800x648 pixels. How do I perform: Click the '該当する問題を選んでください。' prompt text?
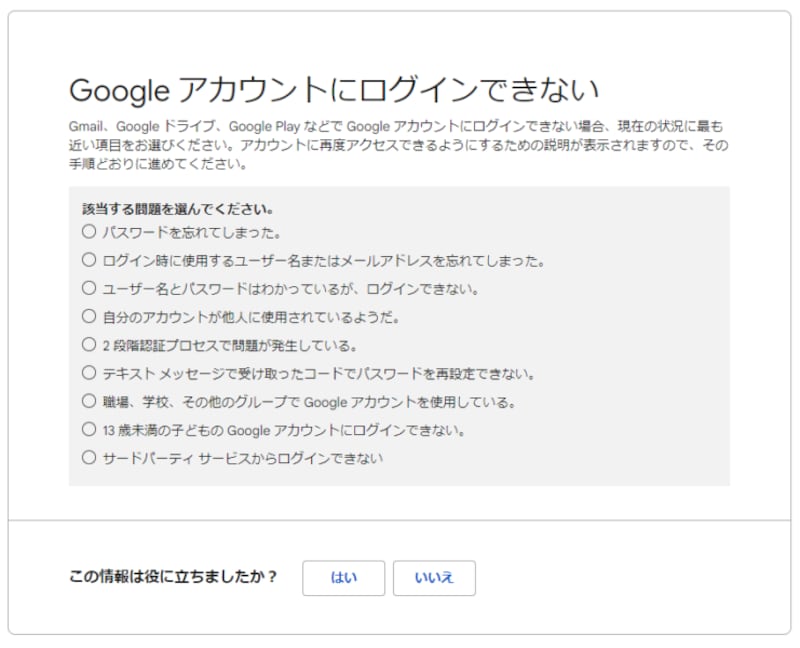click(178, 210)
